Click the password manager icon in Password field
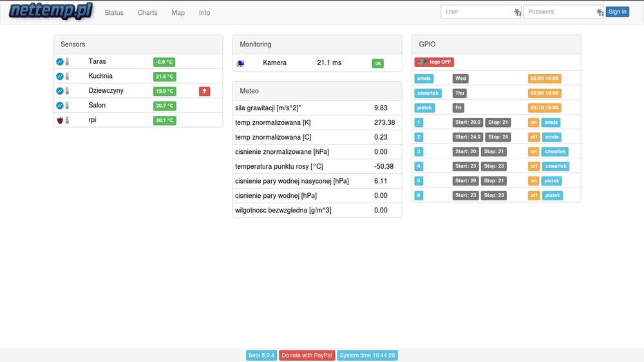 click(x=600, y=12)
